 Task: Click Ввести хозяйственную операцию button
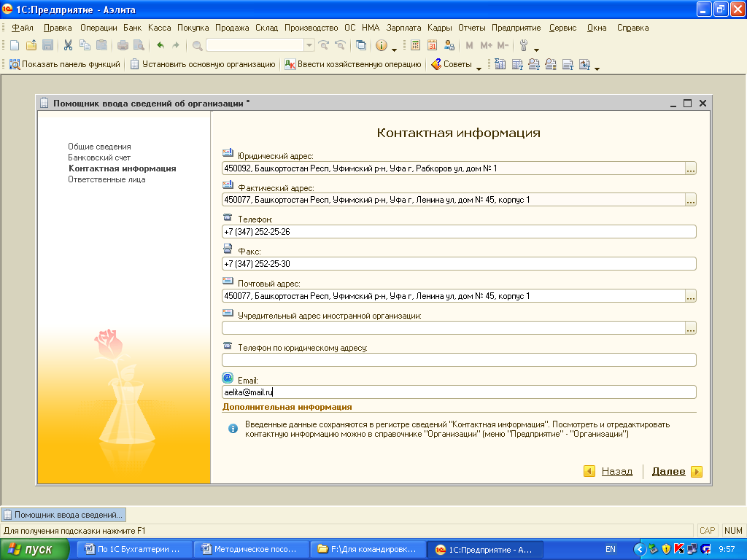coord(353,64)
